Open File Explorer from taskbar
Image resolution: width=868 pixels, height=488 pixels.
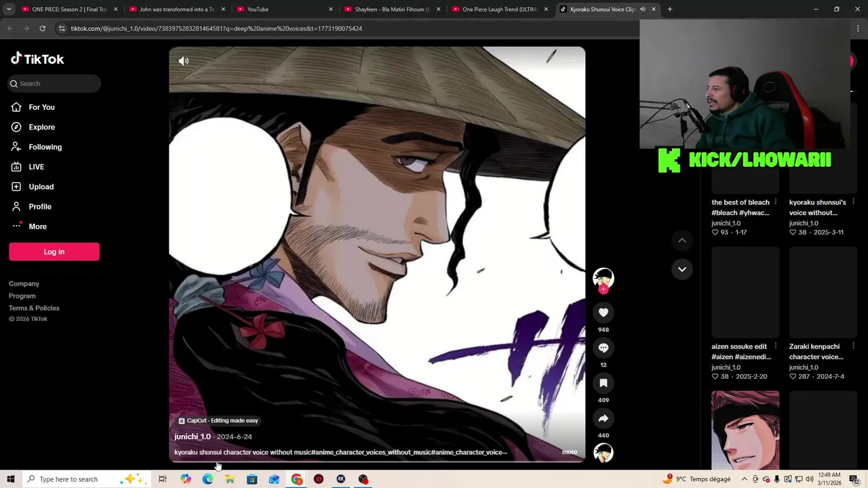coord(230,479)
